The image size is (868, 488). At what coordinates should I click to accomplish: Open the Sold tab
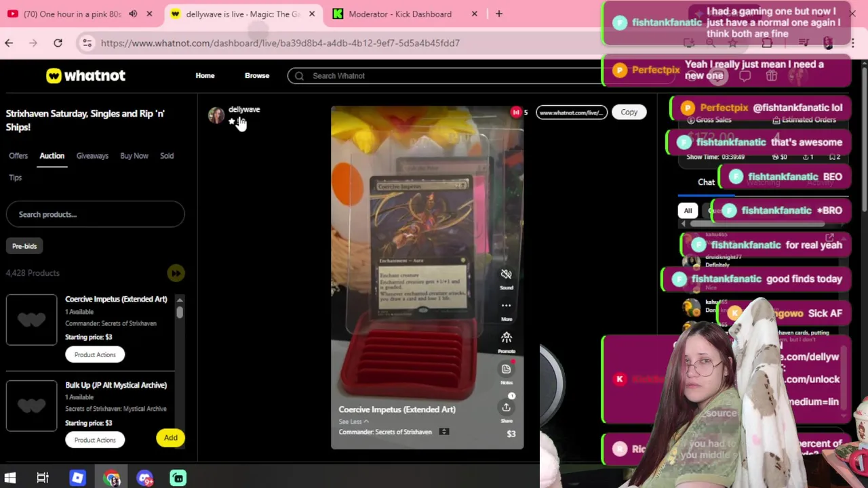click(167, 156)
